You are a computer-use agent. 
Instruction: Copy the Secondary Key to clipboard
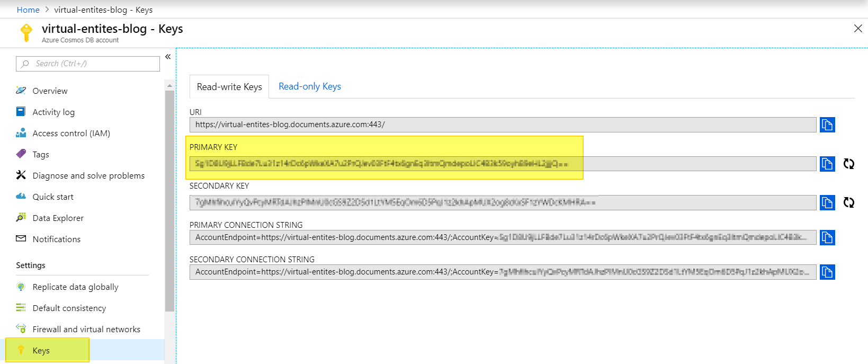[x=827, y=202]
